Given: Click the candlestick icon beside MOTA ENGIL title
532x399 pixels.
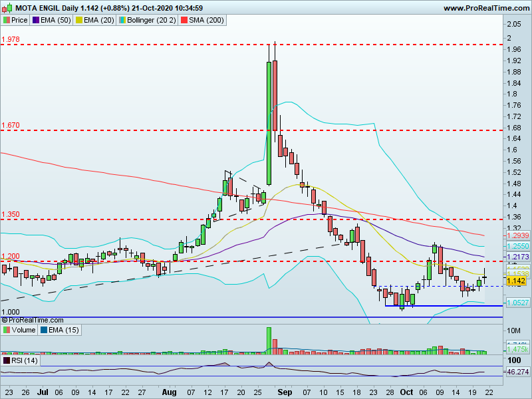Looking at the screenshot, I should 7,7.
